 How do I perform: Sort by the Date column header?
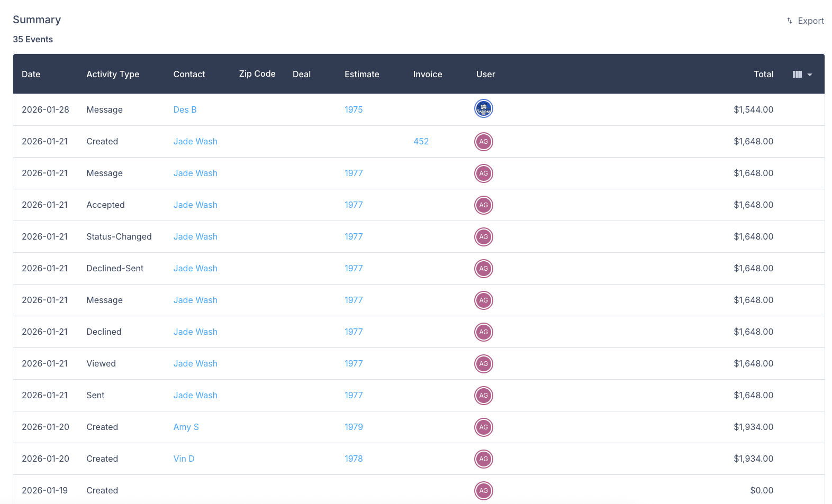31,75
